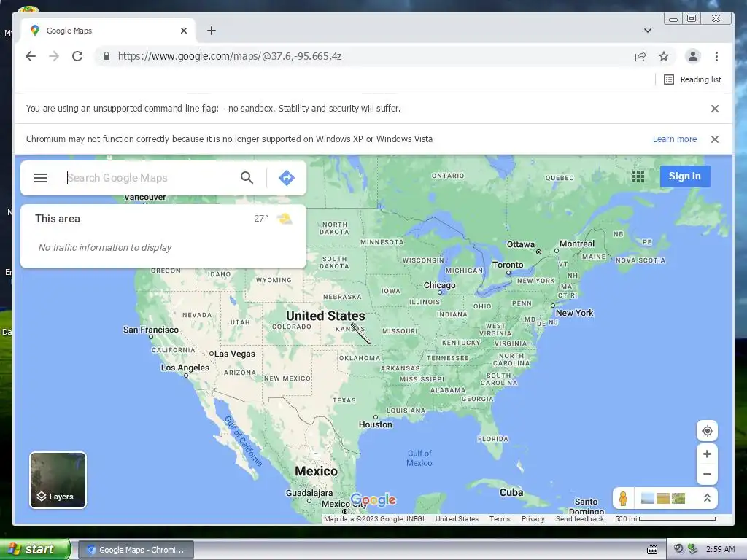This screenshot has height=560, width=747.
Task: Open the Windows start menu
Action: 34,549
